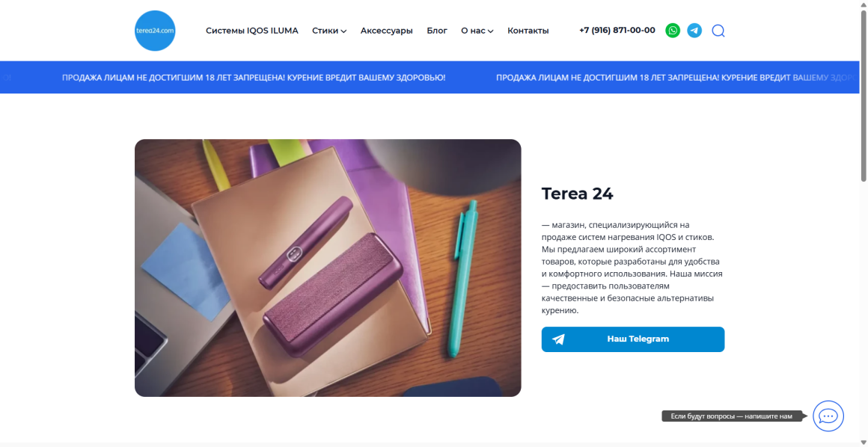Open the Блог menu item

437,31
